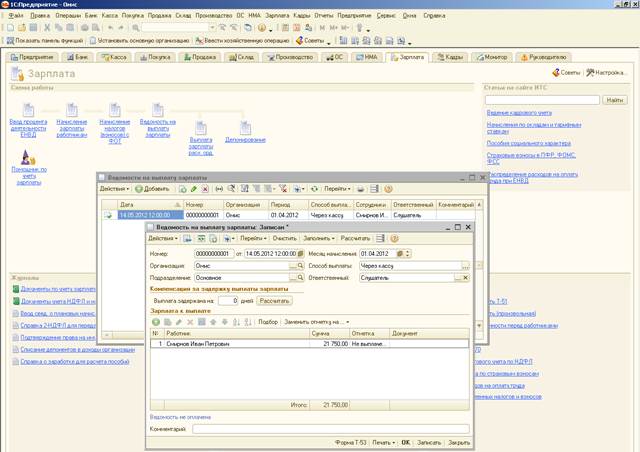Click the 'Выплата зарплаты расх. орд.' icon
640x452 pixels.
tap(201, 128)
